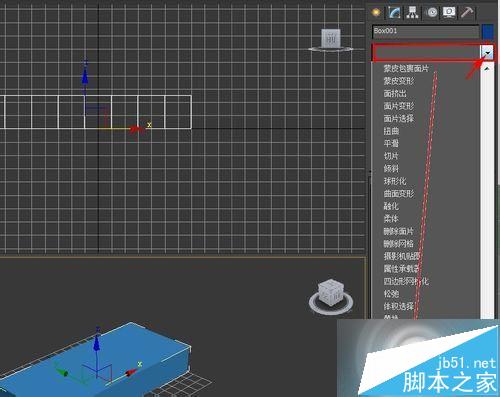
Task: Open the Hierarchy command panel tab
Action: point(413,12)
